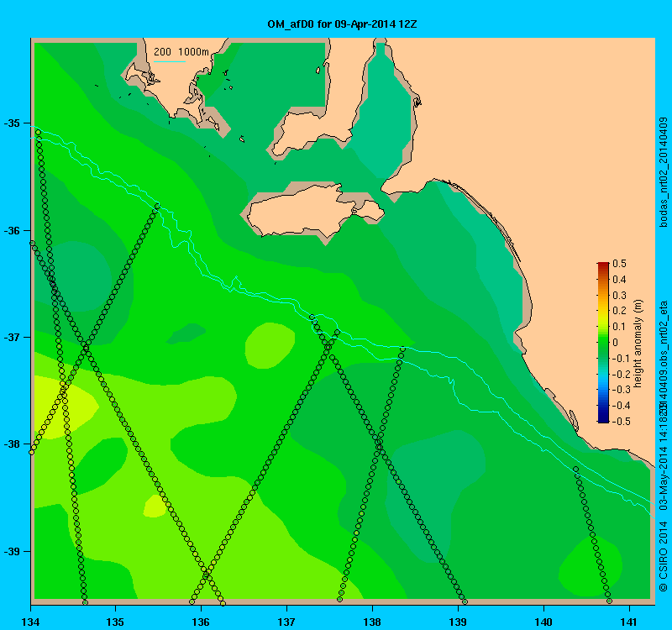Click the 137 longitude tick label
This screenshot has width=672, height=630.
[x=286, y=622]
